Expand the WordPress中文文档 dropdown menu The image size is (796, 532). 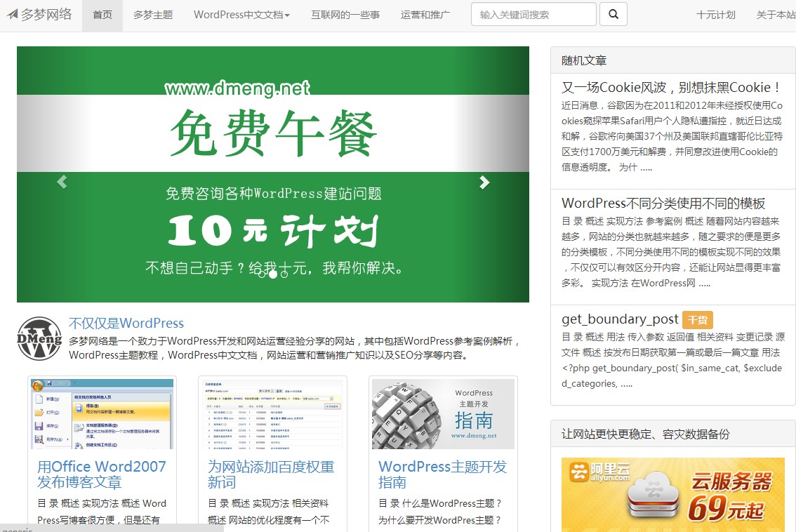241,15
